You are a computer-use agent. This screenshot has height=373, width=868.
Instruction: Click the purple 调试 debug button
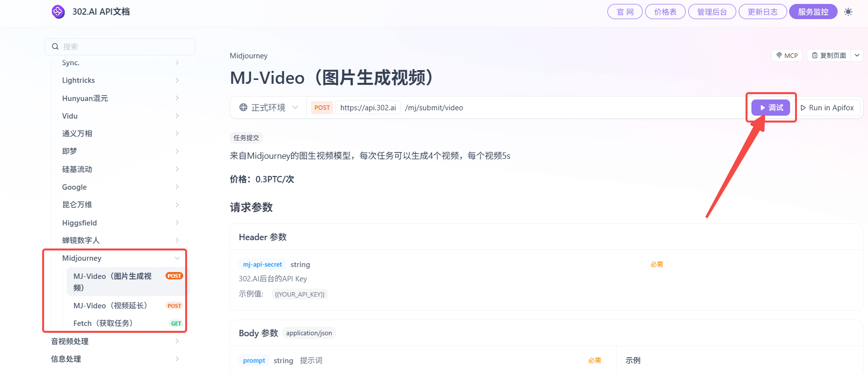[x=771, y=107]
